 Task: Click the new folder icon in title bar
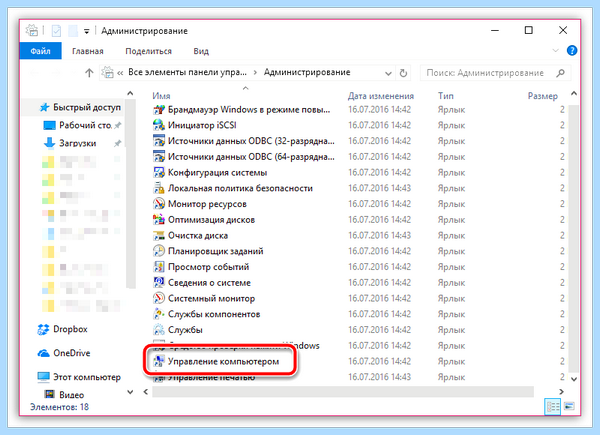point(73,31)
